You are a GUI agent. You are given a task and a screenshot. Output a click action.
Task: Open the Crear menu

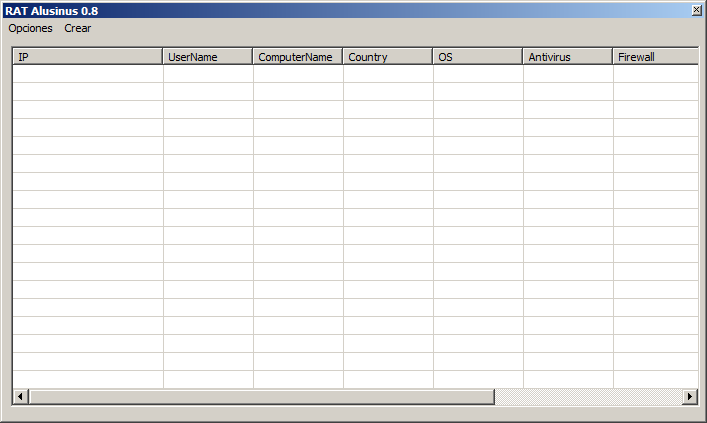[78, 28]
